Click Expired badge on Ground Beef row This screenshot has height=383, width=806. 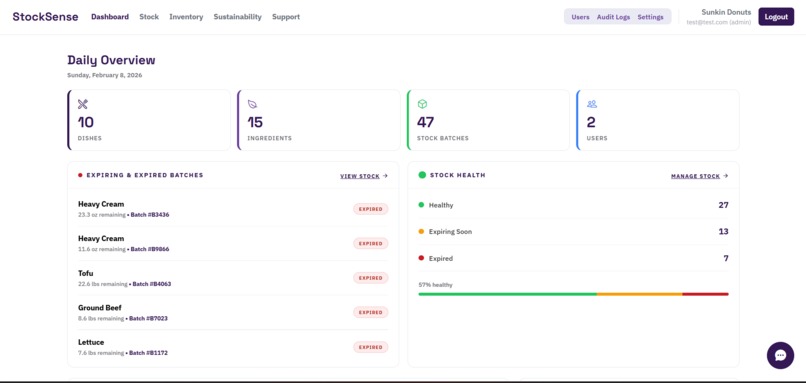tap(371, 312)
